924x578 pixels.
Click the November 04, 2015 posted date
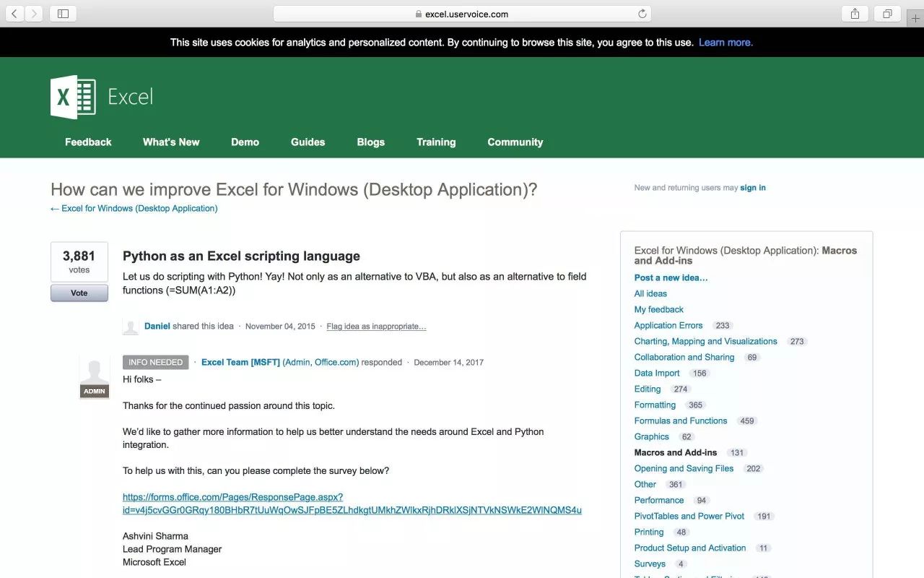click(280, 327)
